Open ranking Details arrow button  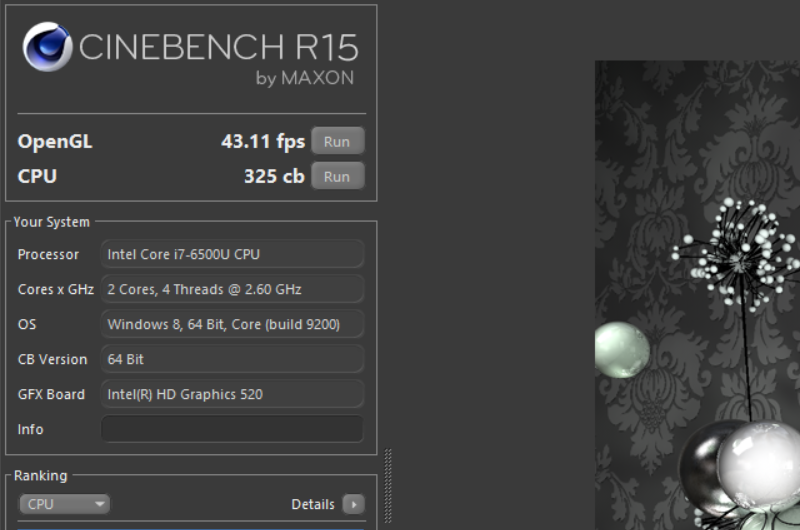pos(354,504)
